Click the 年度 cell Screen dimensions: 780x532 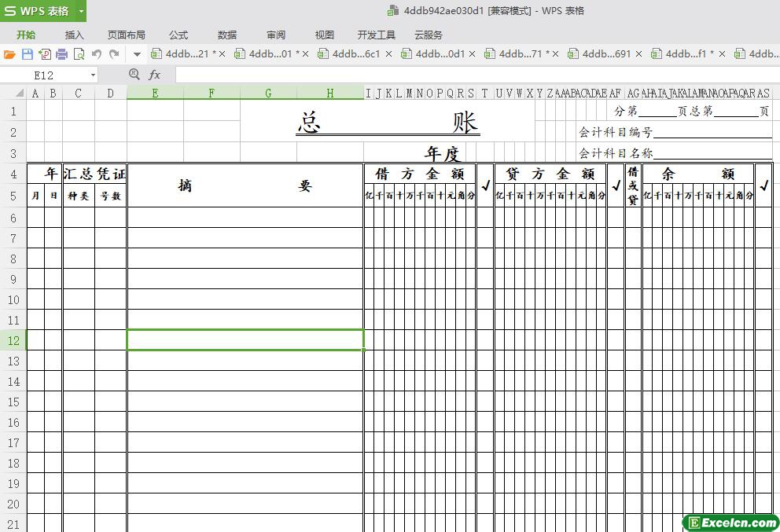[442, 154]
